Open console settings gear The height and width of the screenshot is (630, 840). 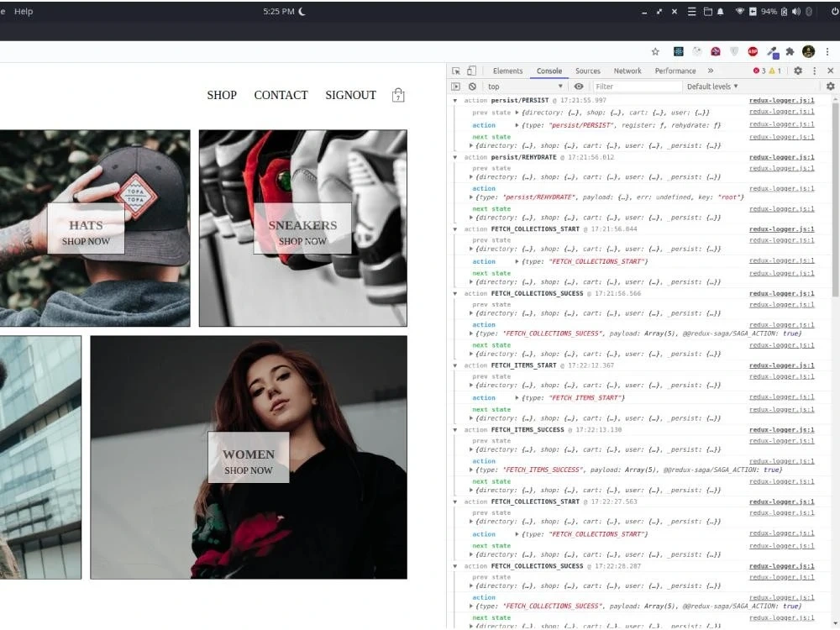point(831,87)
